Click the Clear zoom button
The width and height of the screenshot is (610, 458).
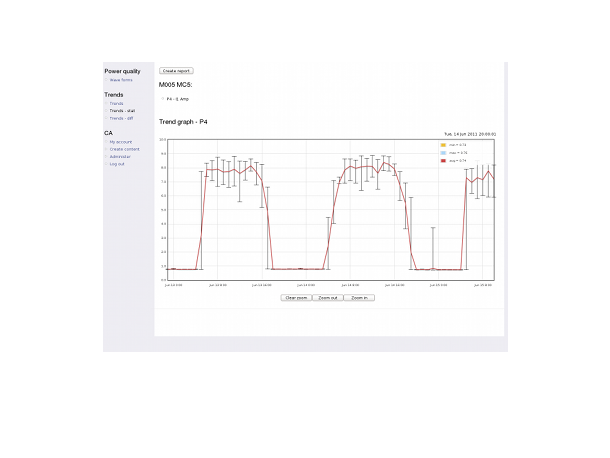pos(296,298)
